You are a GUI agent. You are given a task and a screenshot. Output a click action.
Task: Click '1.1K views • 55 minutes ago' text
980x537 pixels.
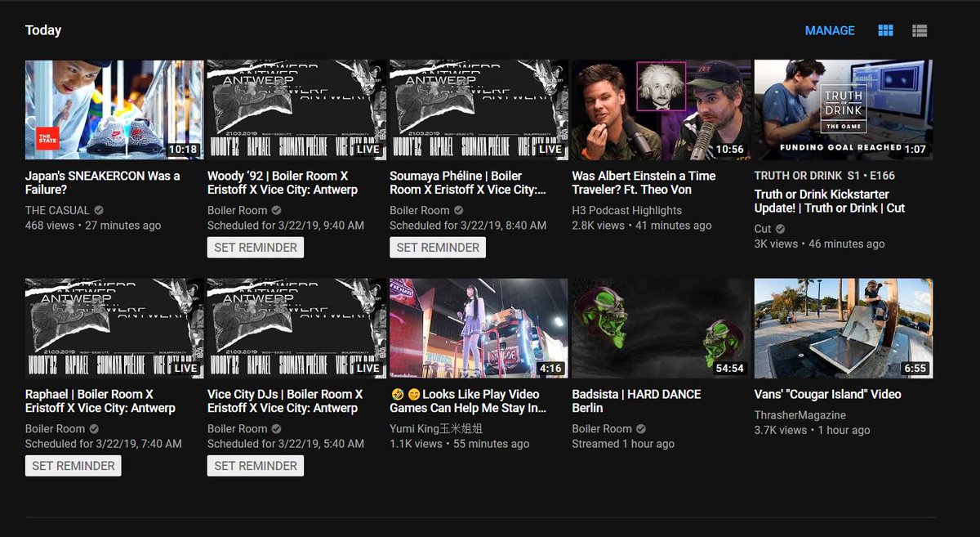(x=460, y=444)
